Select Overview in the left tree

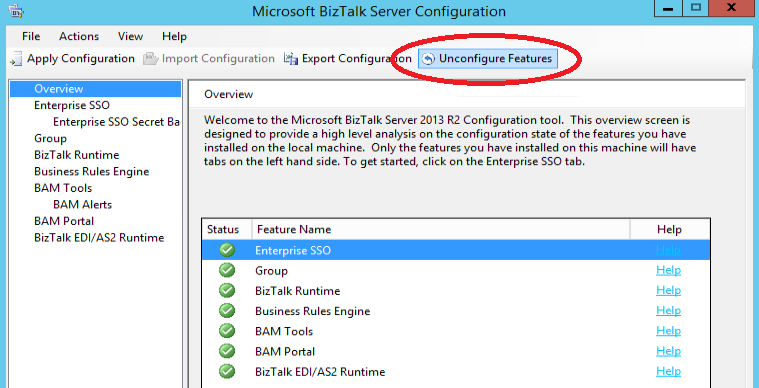[x=96, y=89]
